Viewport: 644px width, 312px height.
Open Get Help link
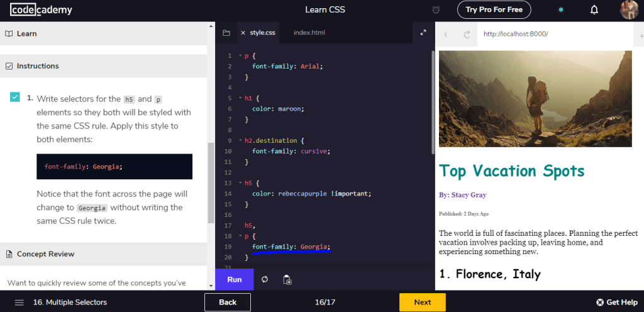[x=616, y=303]
